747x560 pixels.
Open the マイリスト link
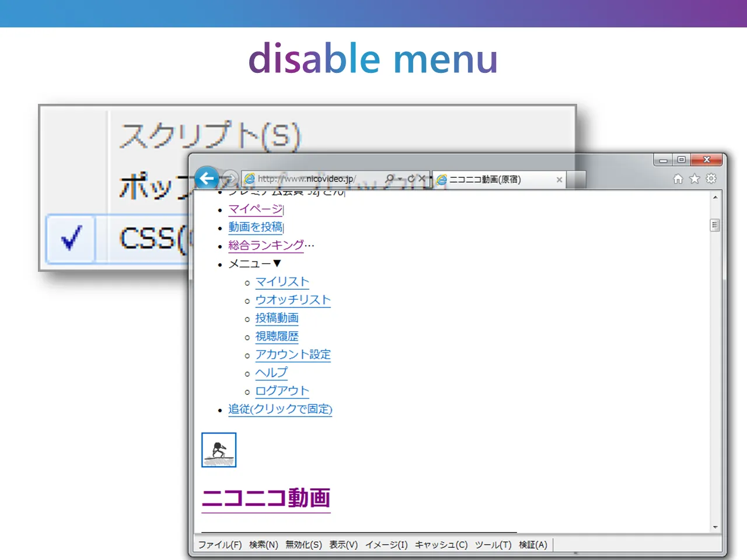coord(282,282)
